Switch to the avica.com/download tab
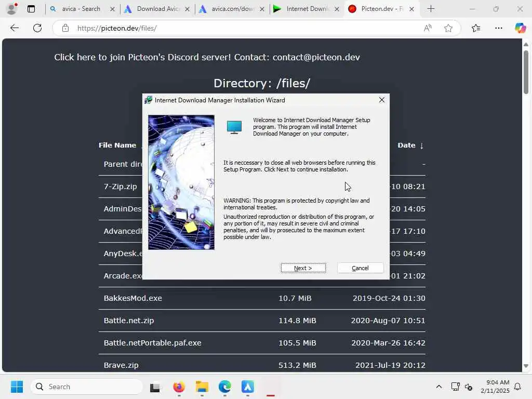 [x=232, y=9]
